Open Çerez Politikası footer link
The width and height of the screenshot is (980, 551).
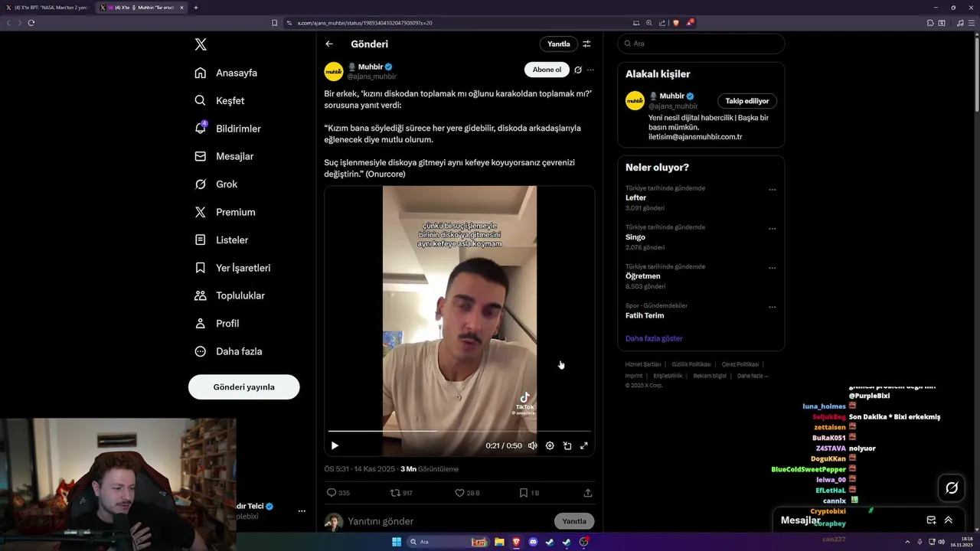point(740,364)
